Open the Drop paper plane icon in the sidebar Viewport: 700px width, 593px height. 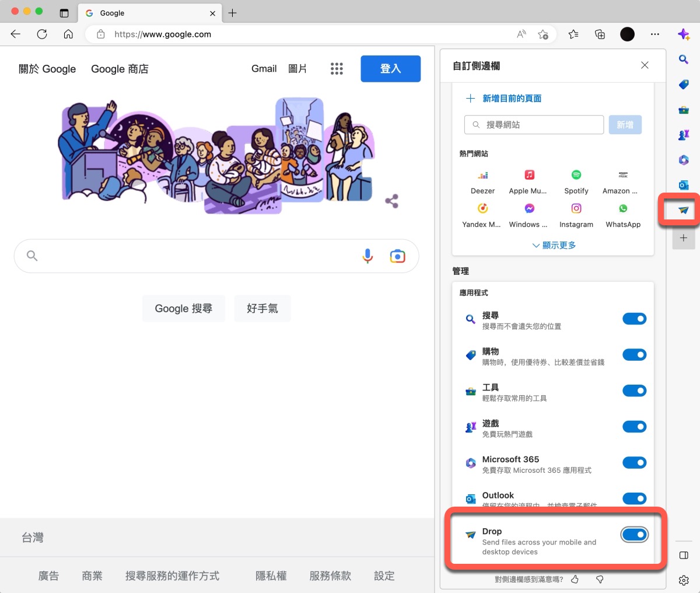coord(684,210)
